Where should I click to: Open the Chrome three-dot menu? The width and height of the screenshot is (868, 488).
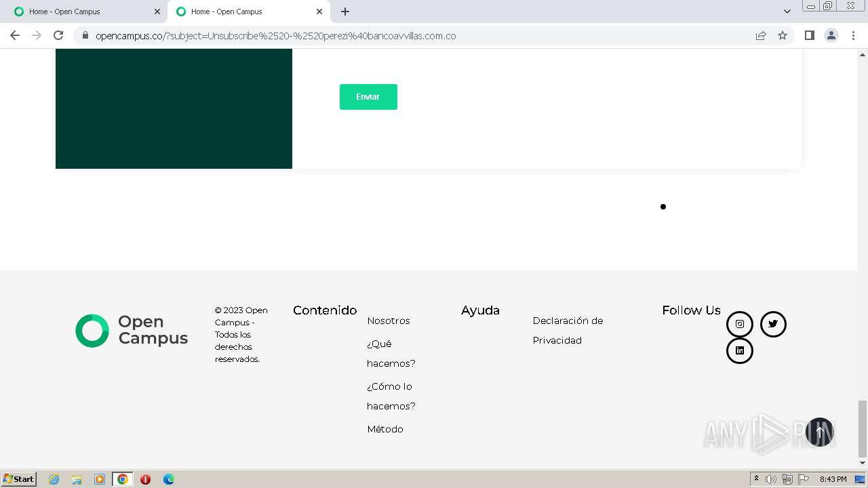[x=853, y=35]
